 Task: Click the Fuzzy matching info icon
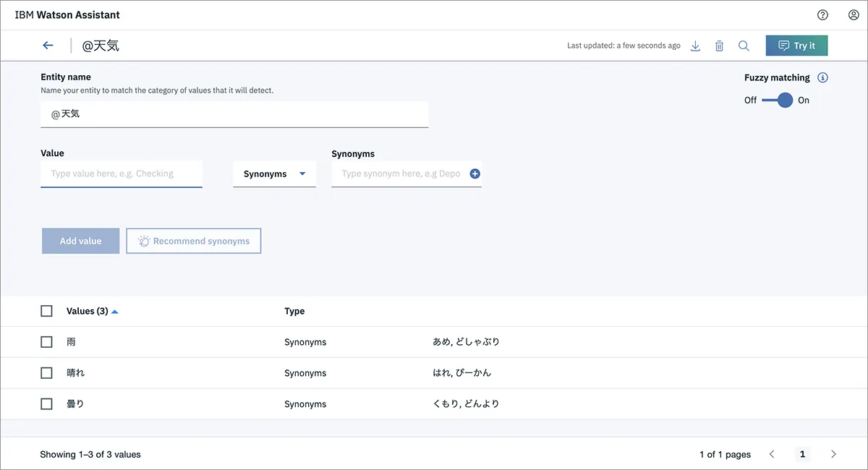822,78
